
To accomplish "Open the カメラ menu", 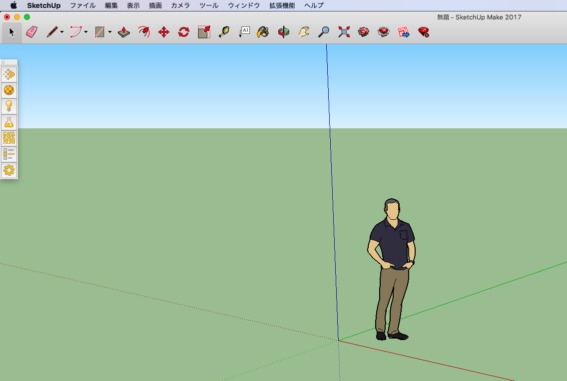I will [180, 5].
